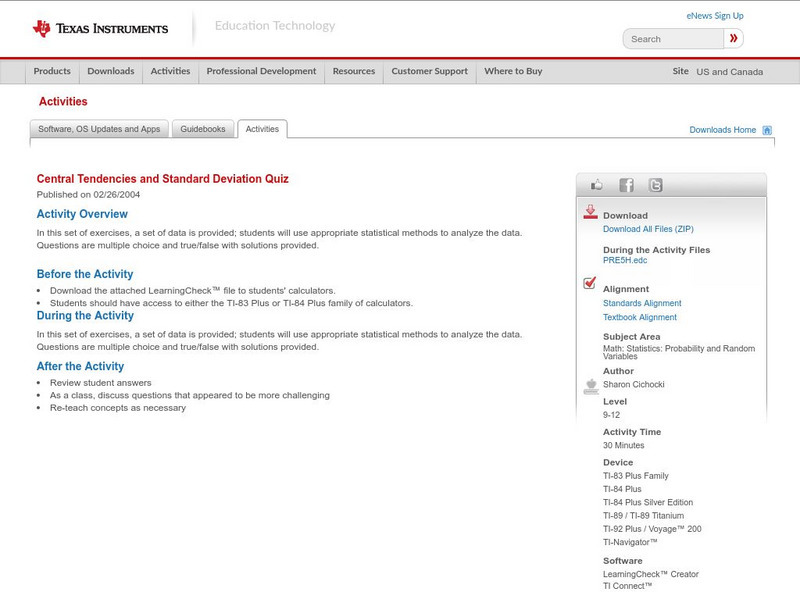
Task: Switch to the Guidebooks tab
Action: point(203,129)
